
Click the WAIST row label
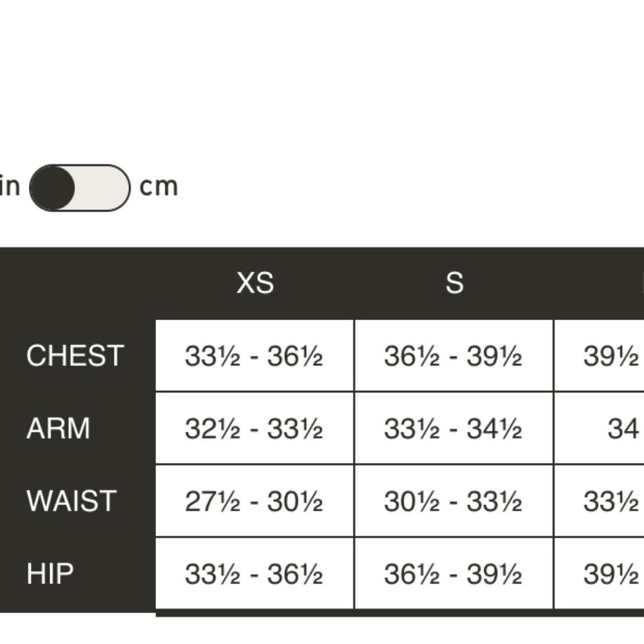[71, 501]
